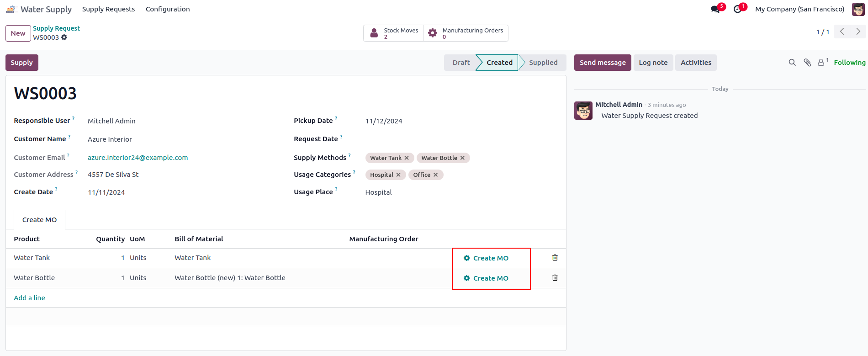Open the conversations chat bubble icon

pyautogui.click(x=715, y=9)
